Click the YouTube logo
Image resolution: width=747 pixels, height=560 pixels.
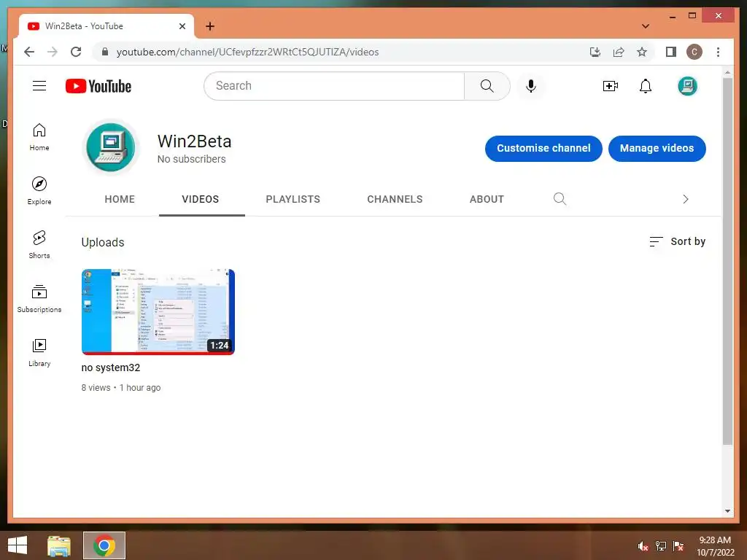pos(98,86)
